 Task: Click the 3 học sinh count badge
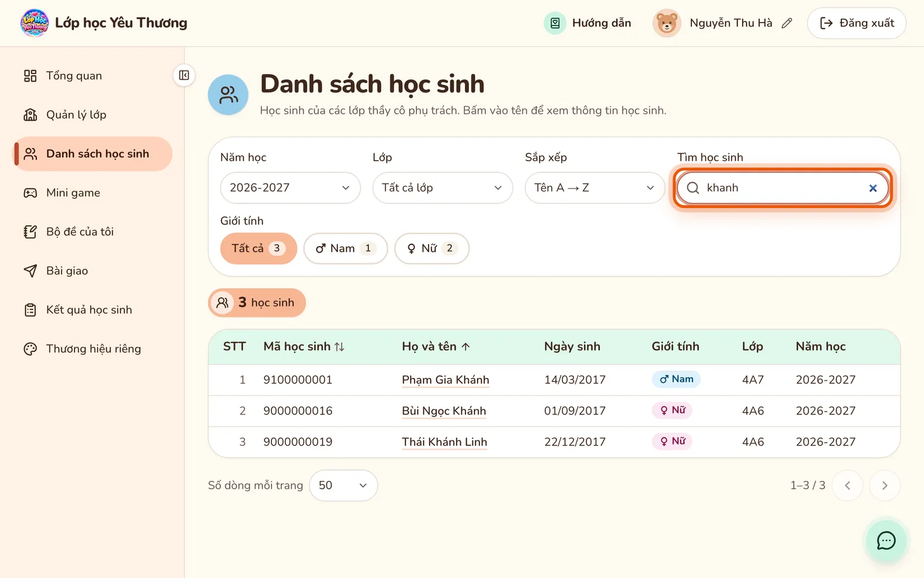(257, 303)
